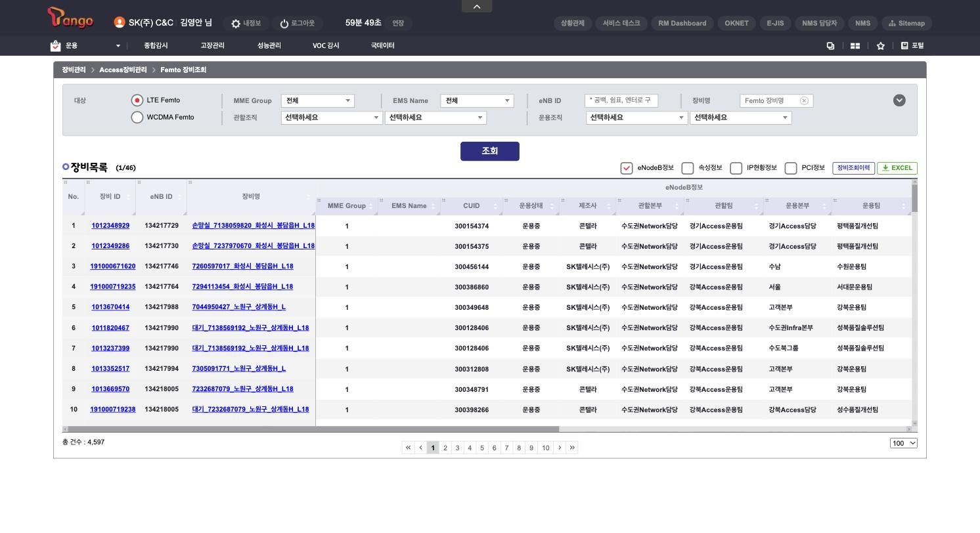Click the eNB ID input field
The height and width of the screenshot is (533, 980).
[x=621, y=100]
